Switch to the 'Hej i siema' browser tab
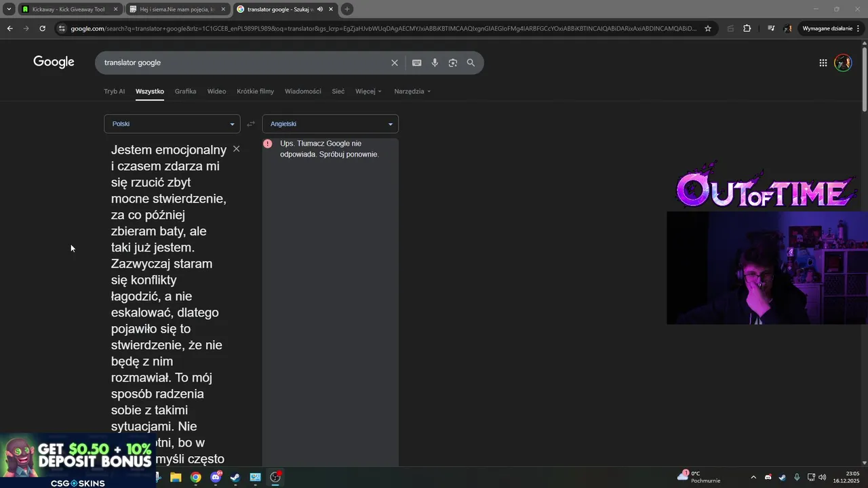Screen dimensions: 868x488 click(x=178, y=9)
